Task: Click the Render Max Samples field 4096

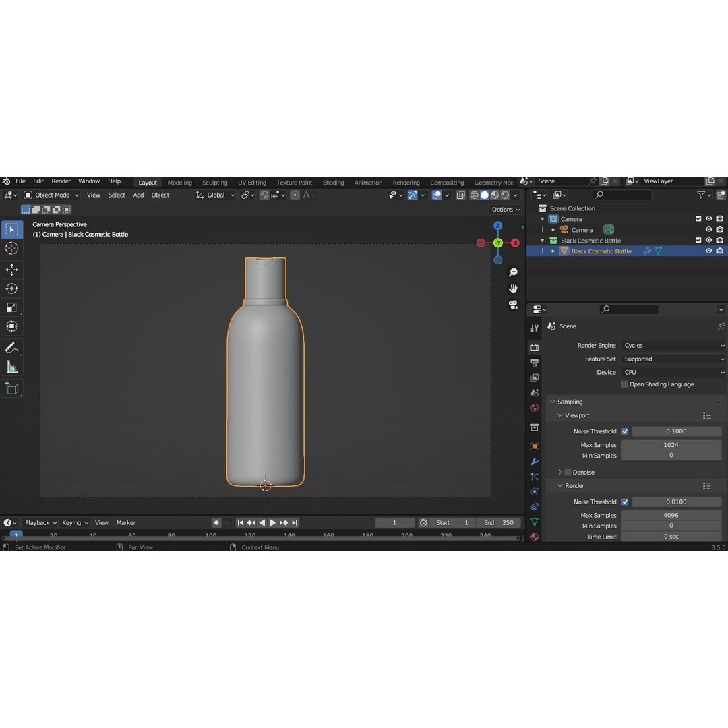Action: click(671, 516)
